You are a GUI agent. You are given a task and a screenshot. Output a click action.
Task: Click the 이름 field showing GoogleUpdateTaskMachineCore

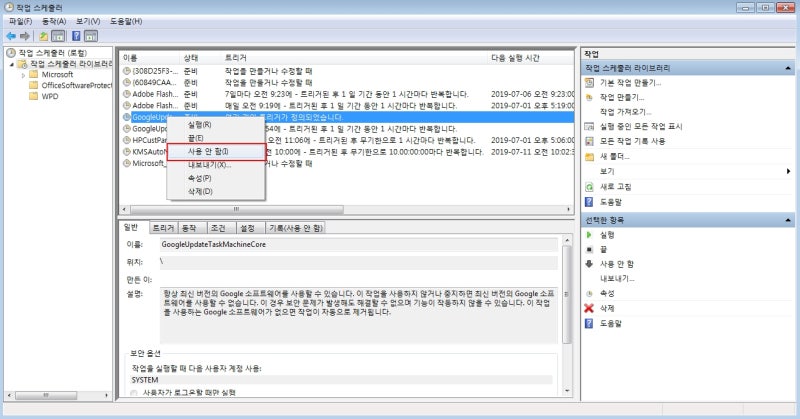point(359,244)
